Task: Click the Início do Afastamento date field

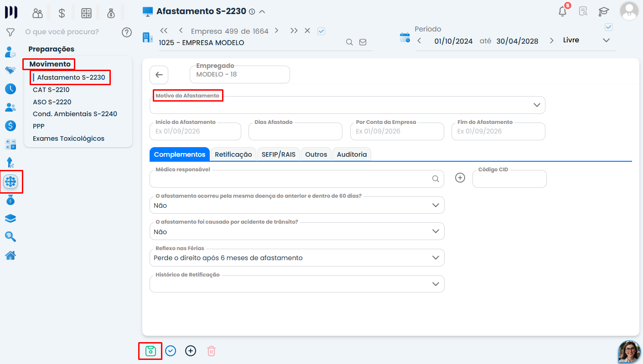Action: (x=195, y=131)
